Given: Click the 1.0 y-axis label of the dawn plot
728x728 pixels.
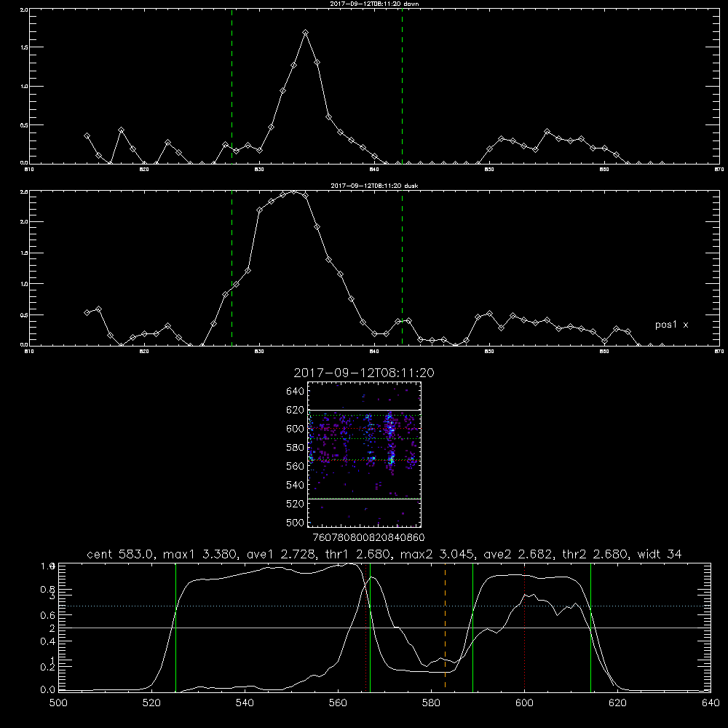Looking at the screenshot, I should pos(25,87).
